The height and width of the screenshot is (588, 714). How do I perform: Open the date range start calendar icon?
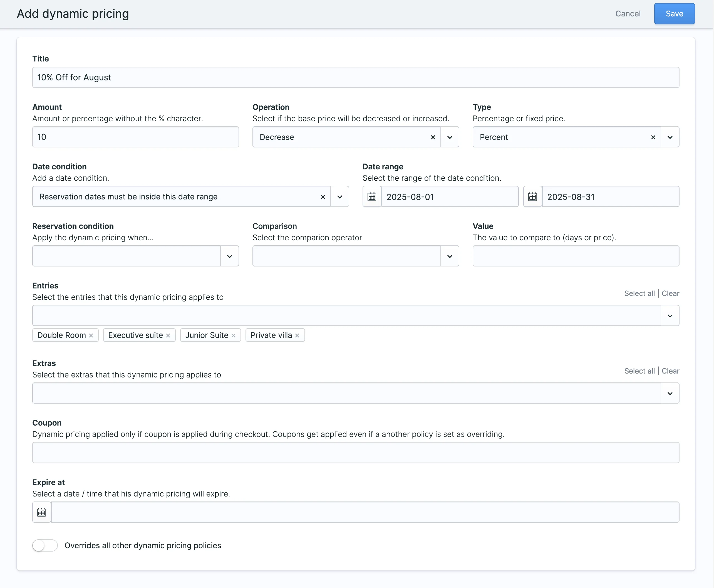pos(372,197)
